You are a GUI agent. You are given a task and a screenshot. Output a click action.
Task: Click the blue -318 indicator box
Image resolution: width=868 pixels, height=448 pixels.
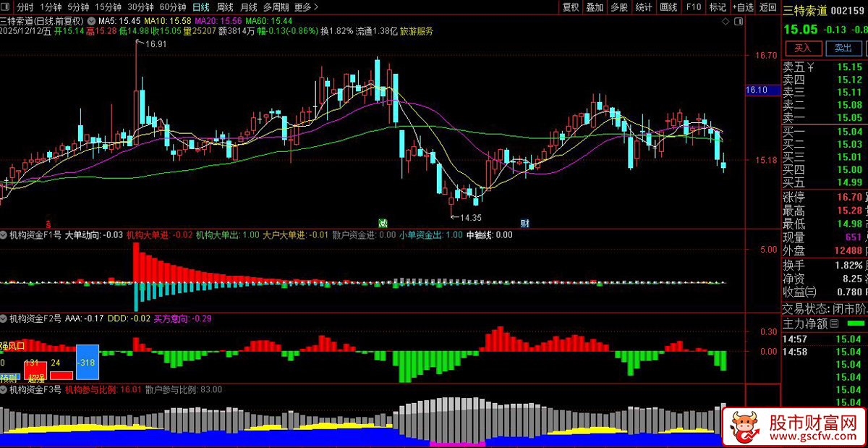[87, 362]
